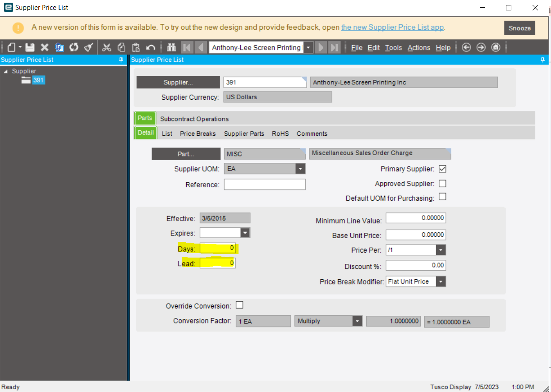Click the Cut scissors icon
551x392 pixels.
pos(107,47)
